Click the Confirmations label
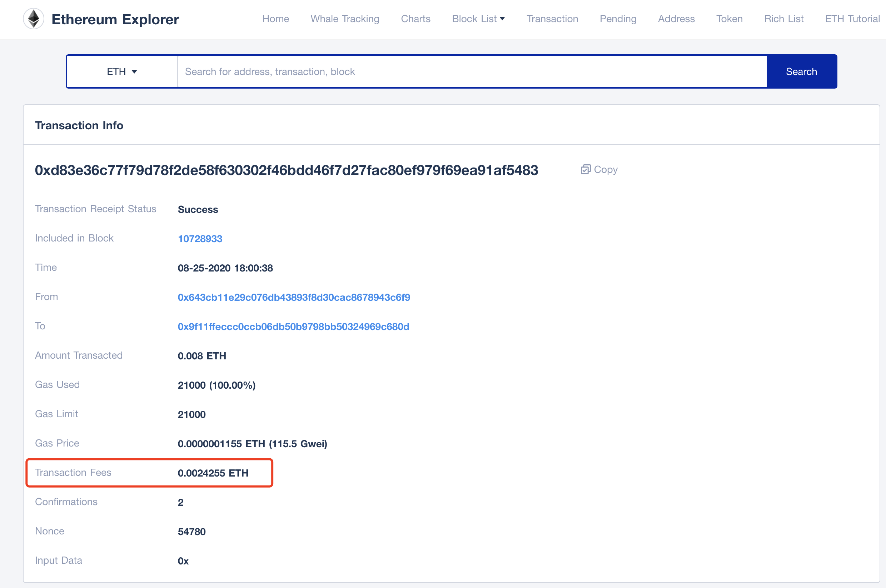This screenshot has width=886, height=588. click(66, 502)
